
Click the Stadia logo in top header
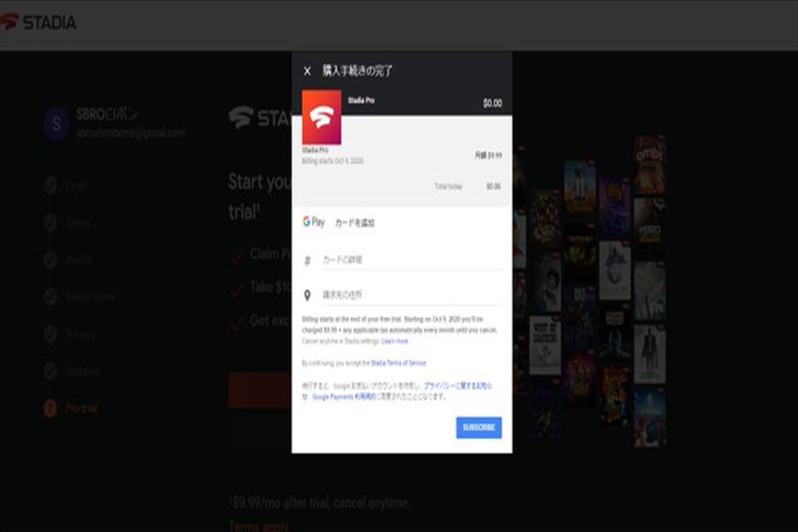pos(38,22)
